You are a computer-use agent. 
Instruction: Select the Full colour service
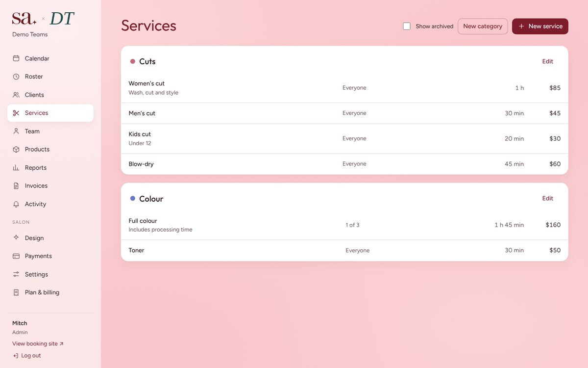click(344, 225)
